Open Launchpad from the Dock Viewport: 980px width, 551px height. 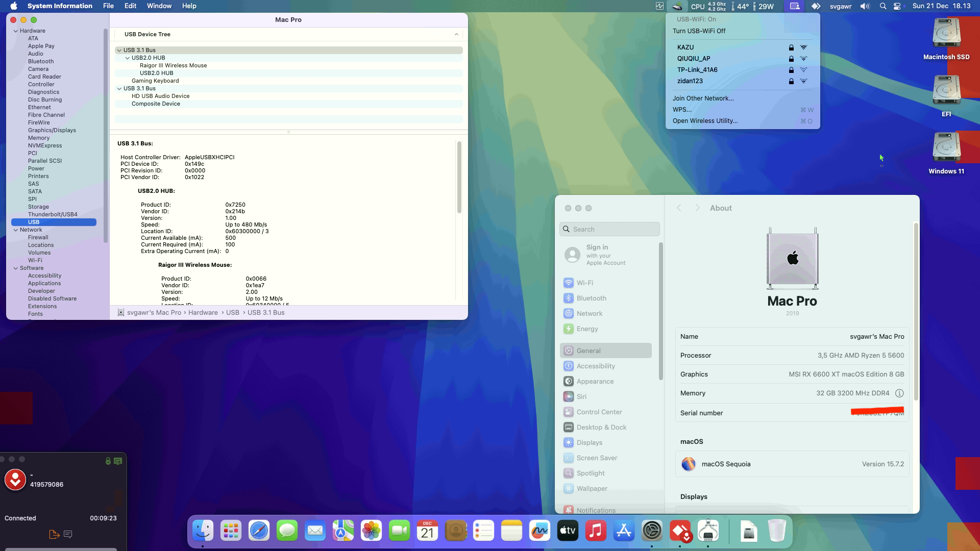(x=231, y=531)
